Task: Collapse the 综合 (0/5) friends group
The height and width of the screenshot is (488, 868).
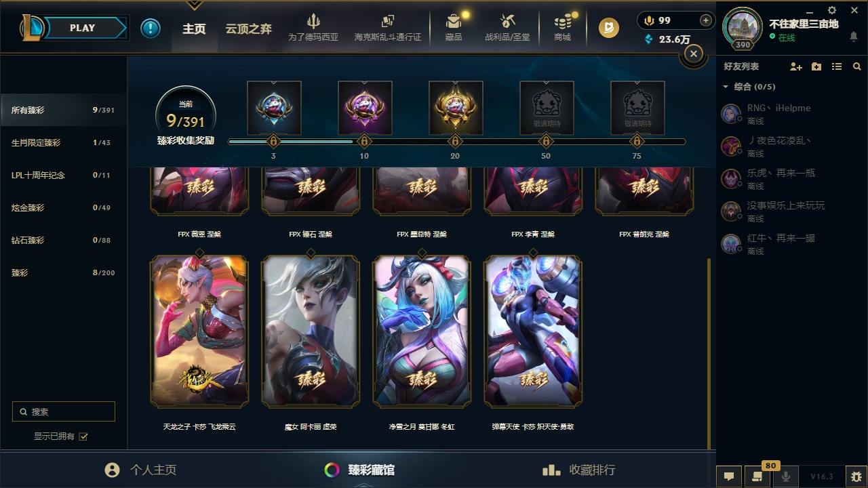Action: tap(726, 87)
